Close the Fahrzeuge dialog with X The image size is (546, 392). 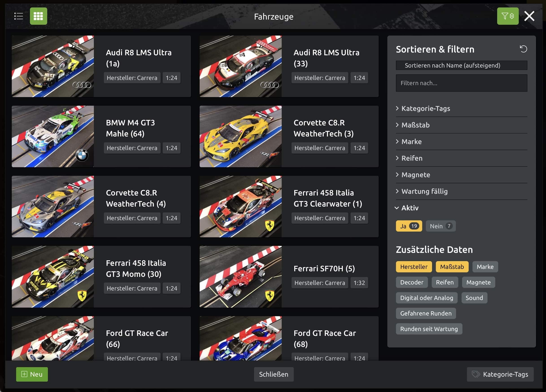point(529,16)
